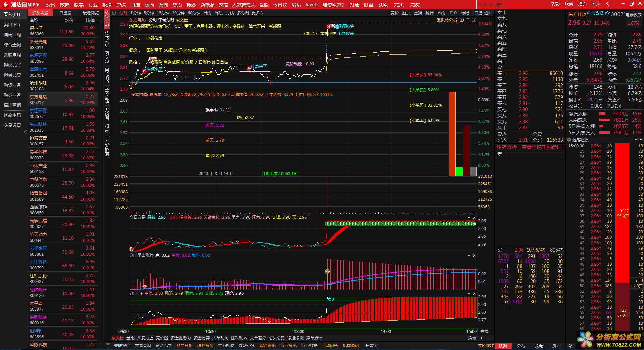Open dropdown arrow of 分时阻击涨停 panel
This screenshot has height=350, width=644.
point(469,256)
